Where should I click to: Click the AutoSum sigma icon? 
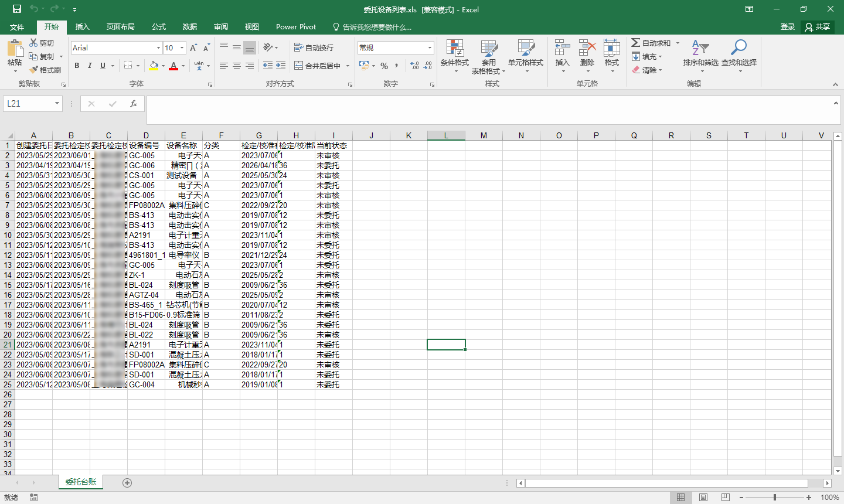[x=636, y=43]
